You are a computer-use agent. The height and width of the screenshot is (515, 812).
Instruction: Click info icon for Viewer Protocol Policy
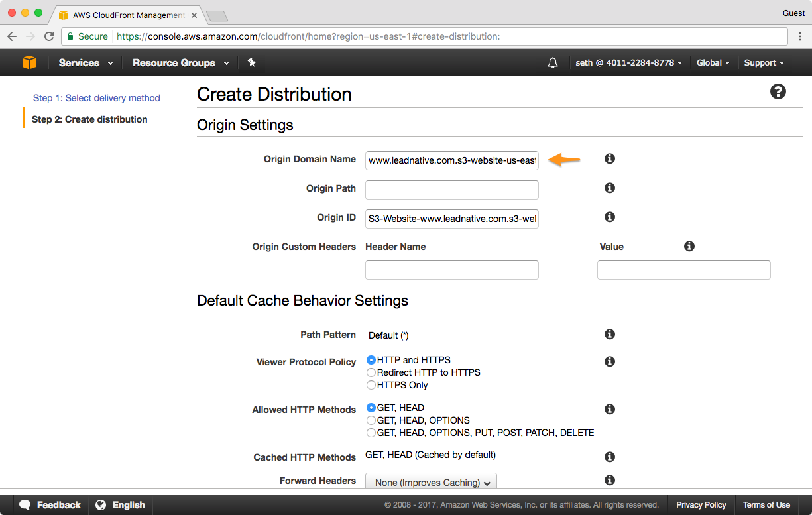coord(610,362)
